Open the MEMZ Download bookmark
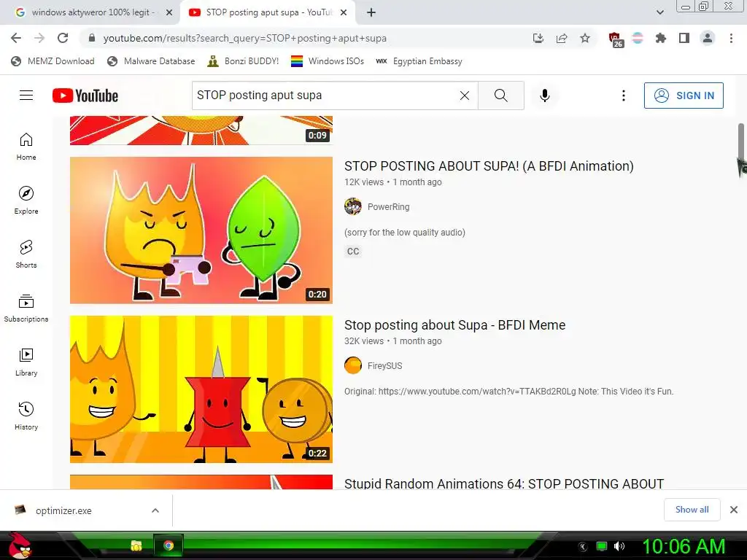The width and height of the screenshot is (747, 560). pos(53,61)
